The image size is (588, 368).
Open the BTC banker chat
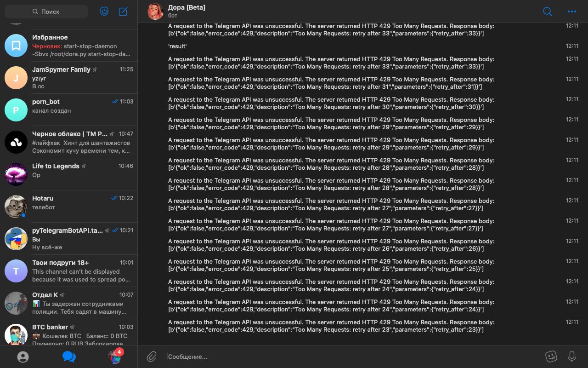(69, 332)
